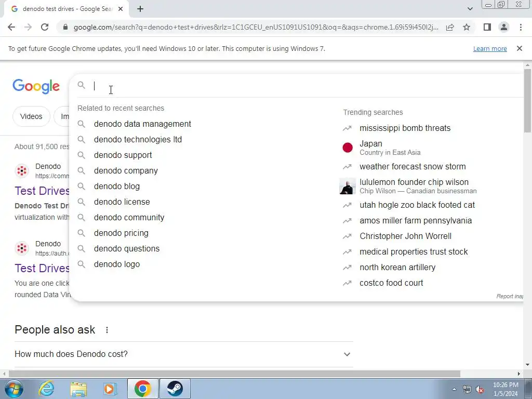Viewport: 532px width, 399px height.
Task: Choose suggestion denodo blog
Action: click(x=117, y=187)
